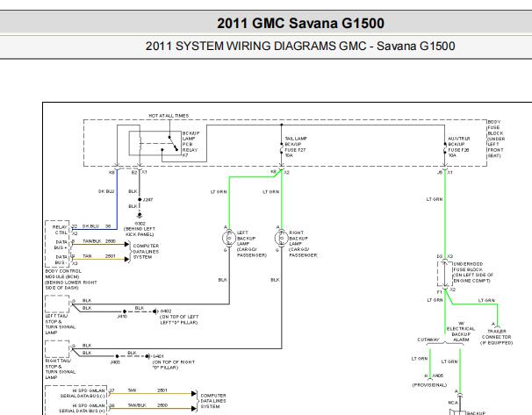Click the right backup lamp bulb symbol

[281, 238]
